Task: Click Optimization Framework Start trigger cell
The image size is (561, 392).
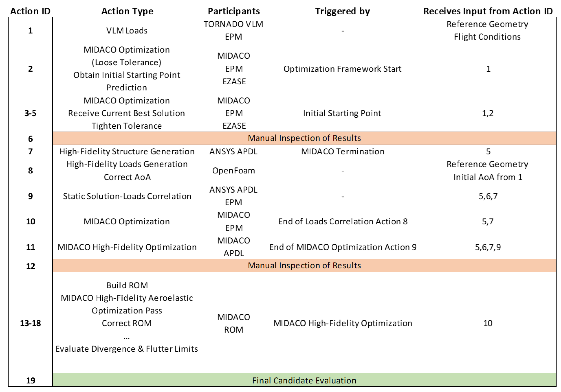Action: click(x=342, y=69)
